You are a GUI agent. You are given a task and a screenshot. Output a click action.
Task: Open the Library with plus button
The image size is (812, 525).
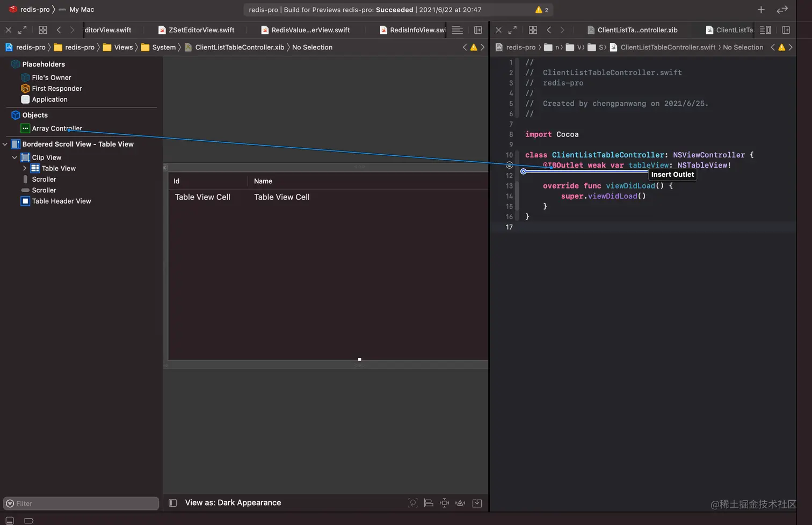click(x=761, y=10)
